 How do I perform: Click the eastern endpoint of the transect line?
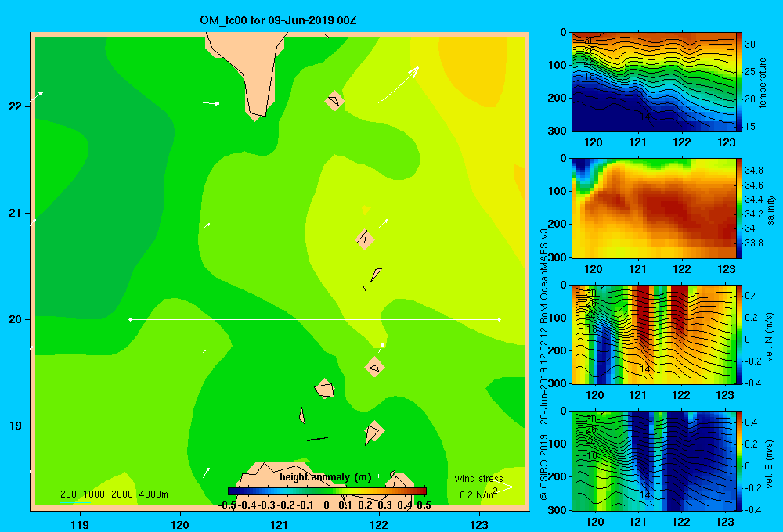[x=500, y=319]
